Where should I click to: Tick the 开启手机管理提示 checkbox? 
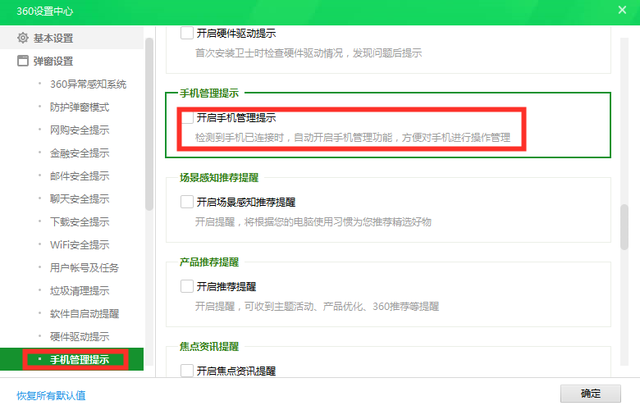pyautogui.click(x=187, y=117)
